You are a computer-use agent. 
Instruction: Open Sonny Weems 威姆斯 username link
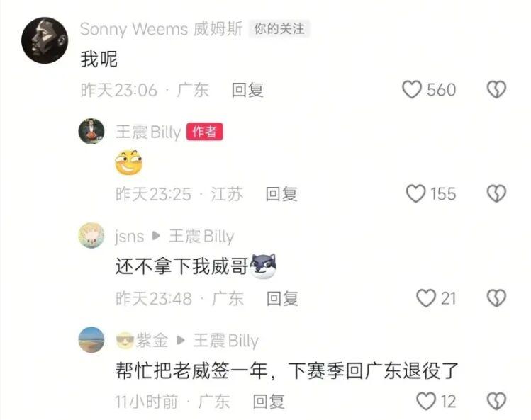[x=161, y=29]
